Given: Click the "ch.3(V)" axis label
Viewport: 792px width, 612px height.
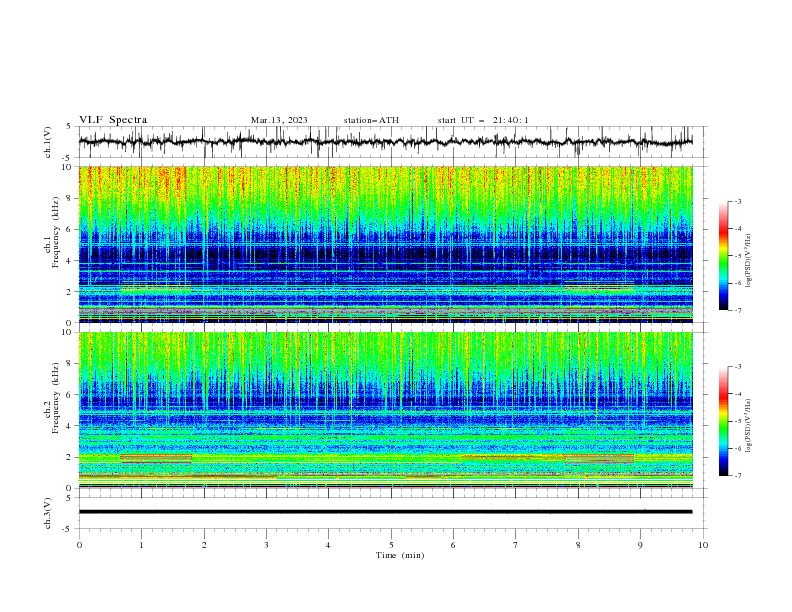Looking at the screenshot, I should (48, 513).
